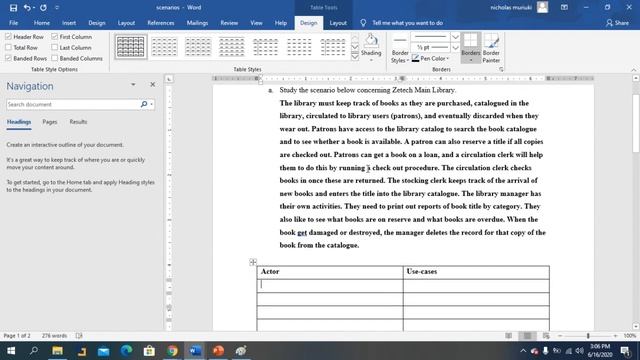This screenshot has height=360, width=640.
Task: Switch to Read Mode view icon
Action: (x=509, y=336)
